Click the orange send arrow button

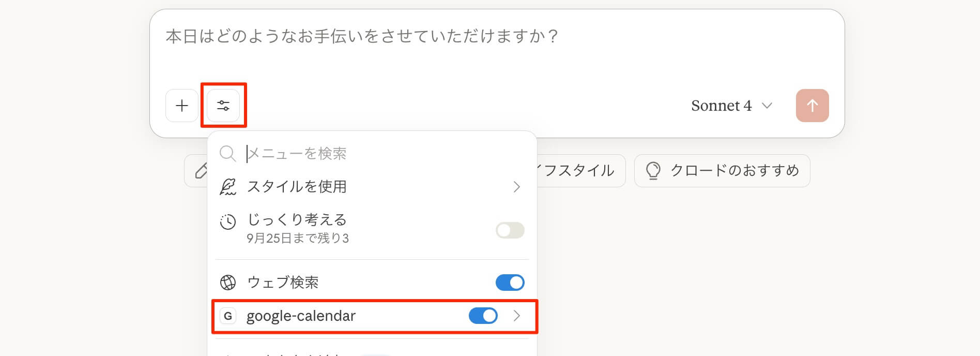(812, 106)
